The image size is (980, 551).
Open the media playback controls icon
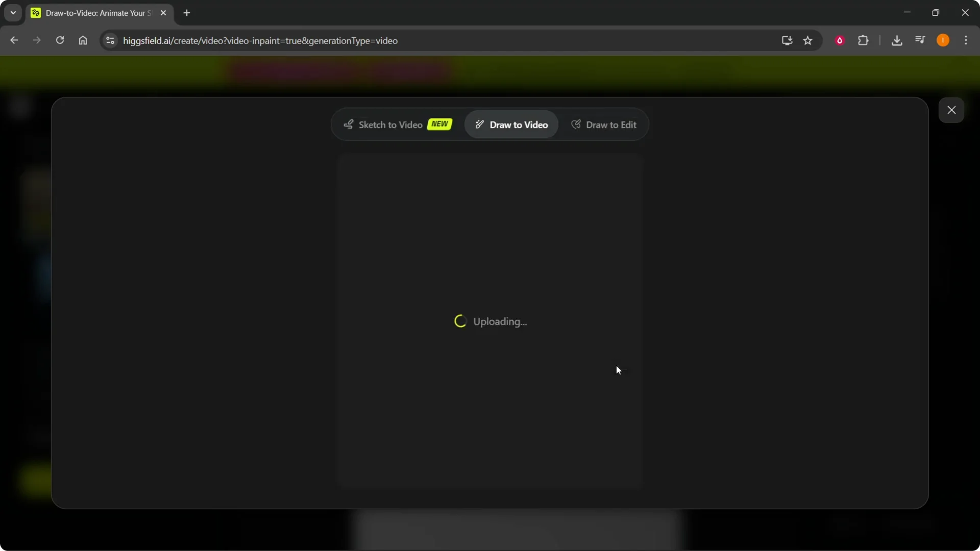920,40
